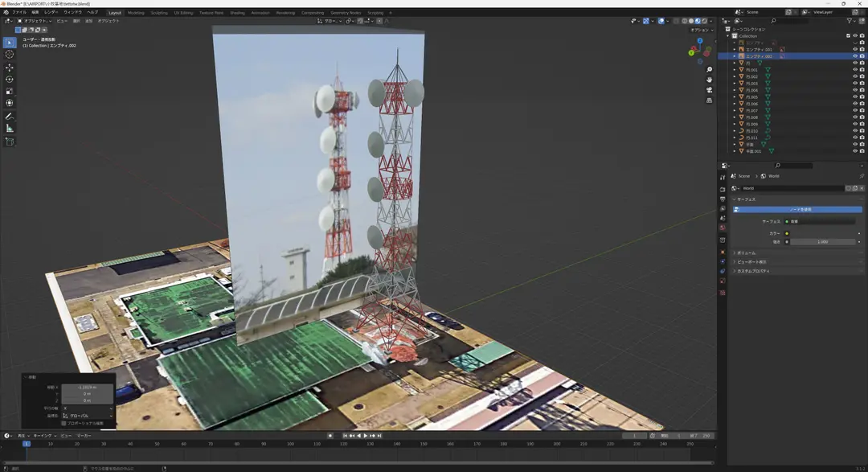Click the viewport zoom magnifier icon
This screenshot has width=868, height=472.
[709, 70]
